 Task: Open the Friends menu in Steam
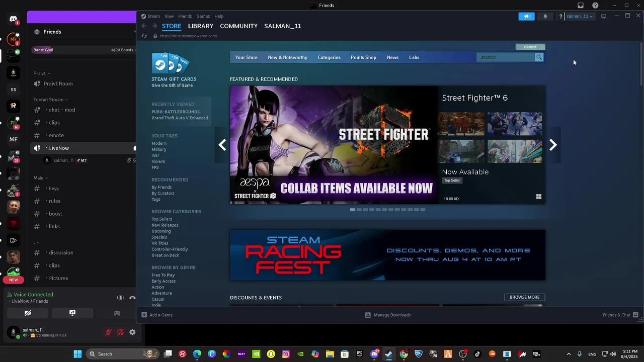point(185,16)
